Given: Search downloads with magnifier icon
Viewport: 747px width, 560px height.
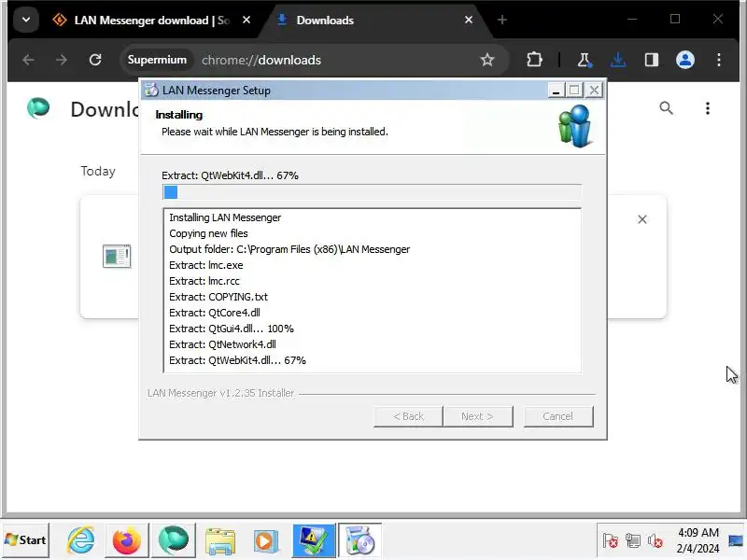Looking at the screenshot, I should [x=667, y=108].
